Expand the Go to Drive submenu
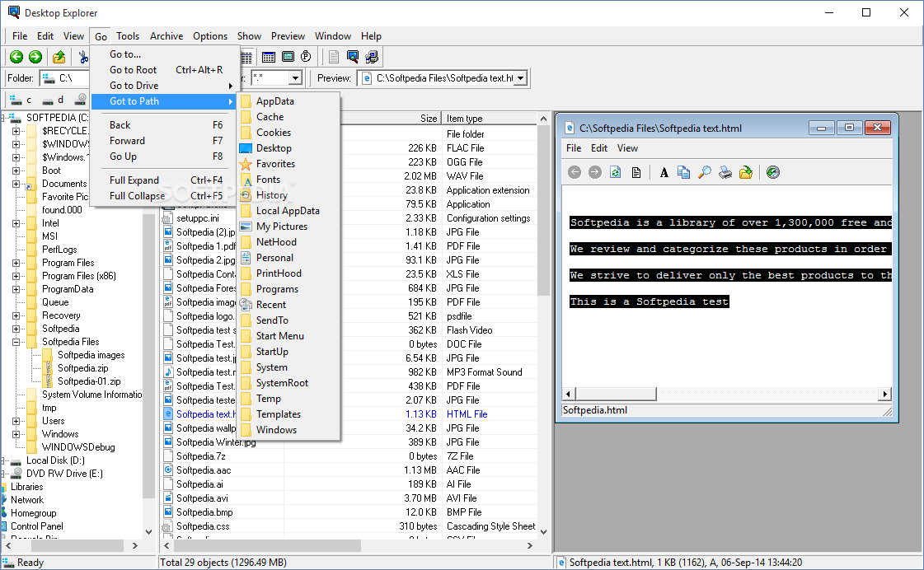 [x=166, y=86]
